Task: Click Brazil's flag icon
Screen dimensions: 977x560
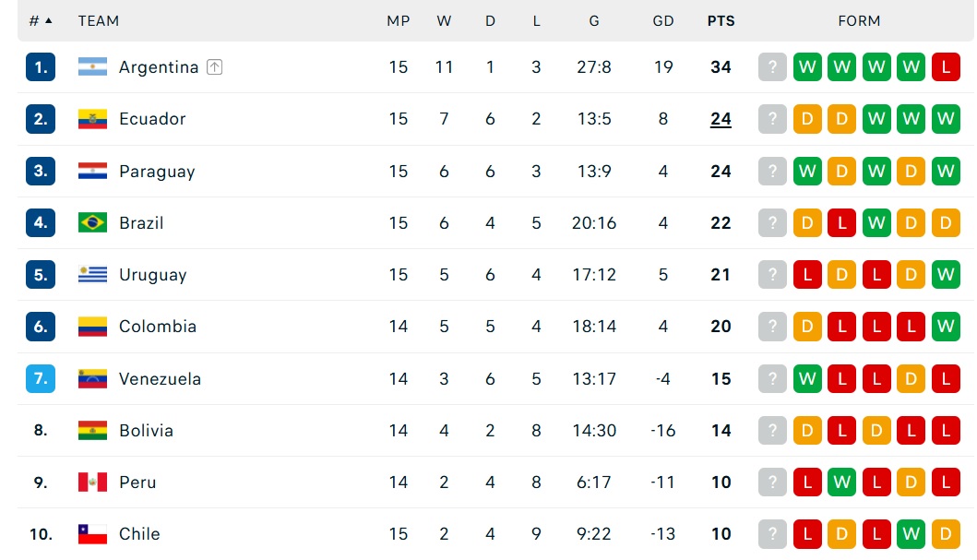Action: [92, 222]
